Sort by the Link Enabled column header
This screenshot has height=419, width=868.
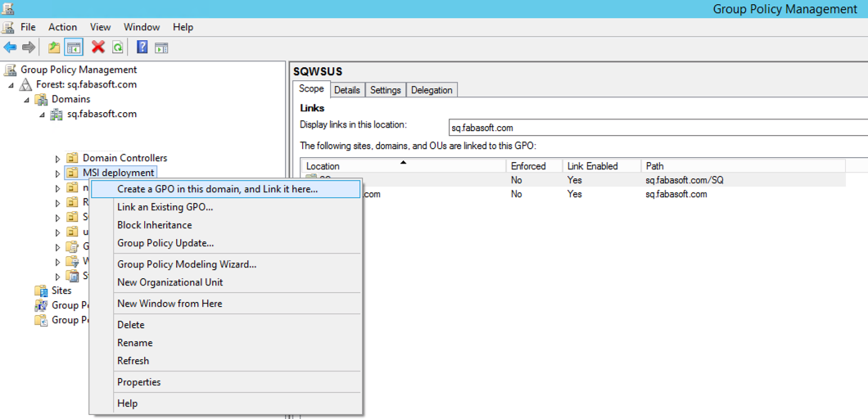click(592, 166)
